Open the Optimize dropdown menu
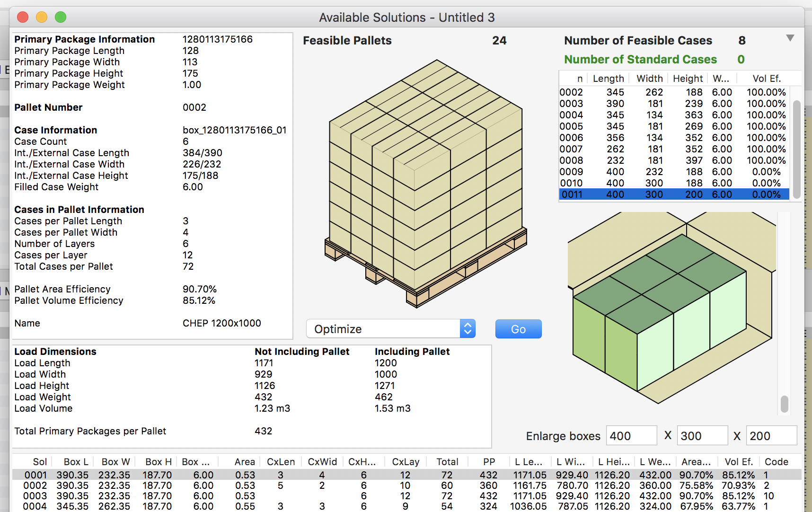The height and width of the screenshot is (512, 812). tap(390, 329)
